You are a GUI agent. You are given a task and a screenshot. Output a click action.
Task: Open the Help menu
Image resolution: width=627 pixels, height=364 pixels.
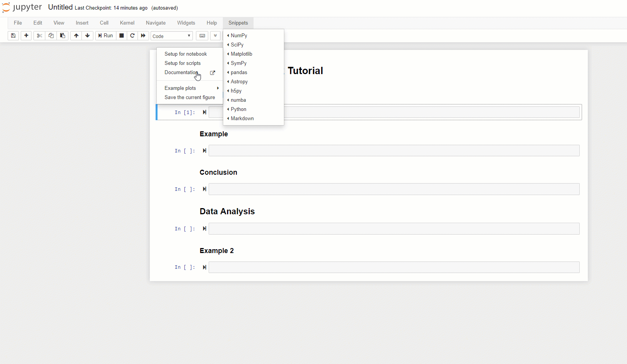click(212, 23)
